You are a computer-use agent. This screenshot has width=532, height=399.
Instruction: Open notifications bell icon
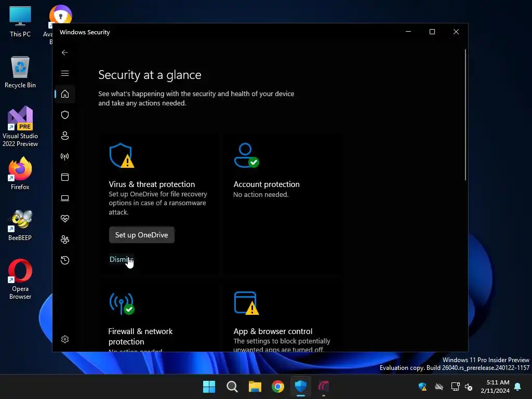pos(518,387)
